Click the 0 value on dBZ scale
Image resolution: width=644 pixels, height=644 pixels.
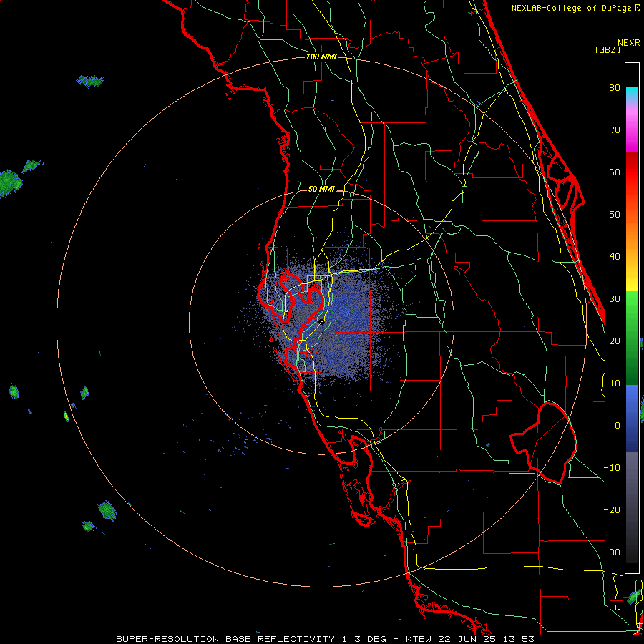[x=618, y=426]
